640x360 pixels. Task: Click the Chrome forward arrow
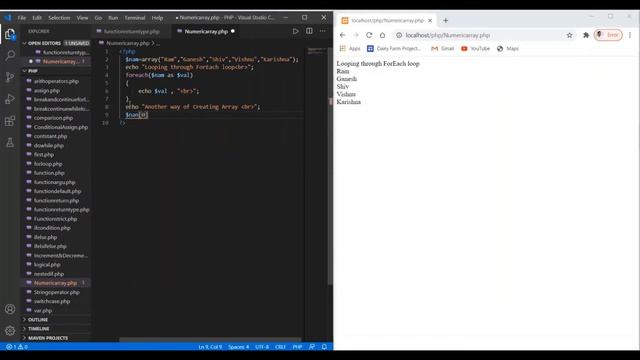pyautogui.click(x=356, y=35)
